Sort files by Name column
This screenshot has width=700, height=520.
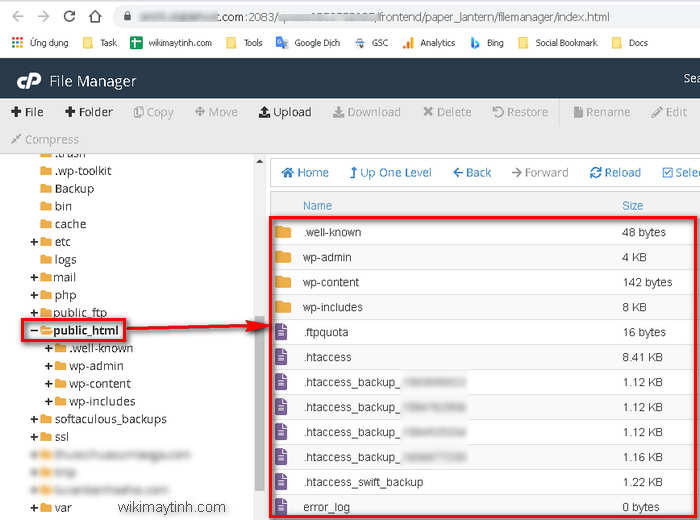(317, 205)
